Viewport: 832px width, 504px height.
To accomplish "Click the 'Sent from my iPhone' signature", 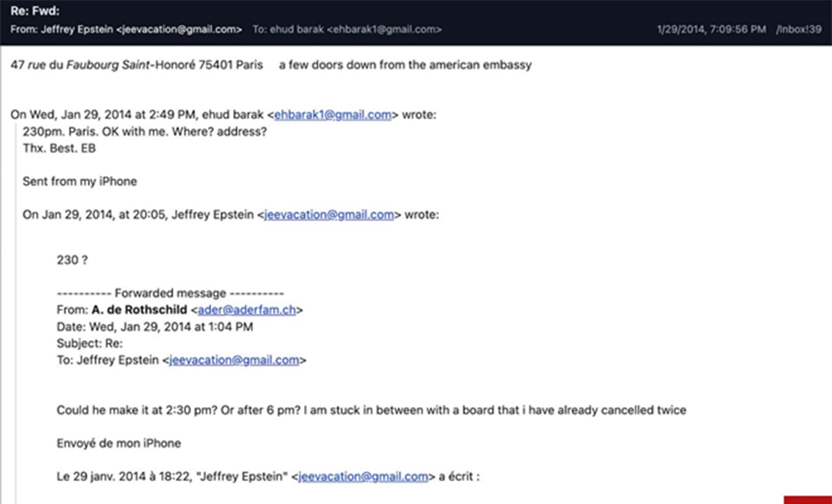I will (79, 181).
